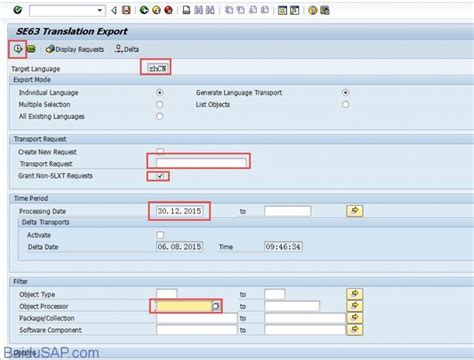Viewport: 474px width, 360px height.
Task: Click the green Enter checkmark icon
Action: coord(18,10)
